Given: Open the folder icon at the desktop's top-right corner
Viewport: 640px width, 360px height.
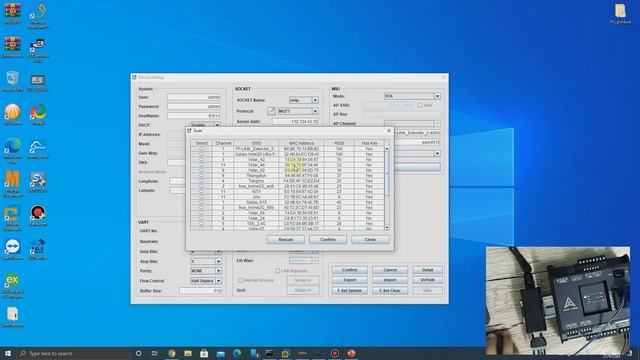Looking at the screenshot, I should (620, 11).
